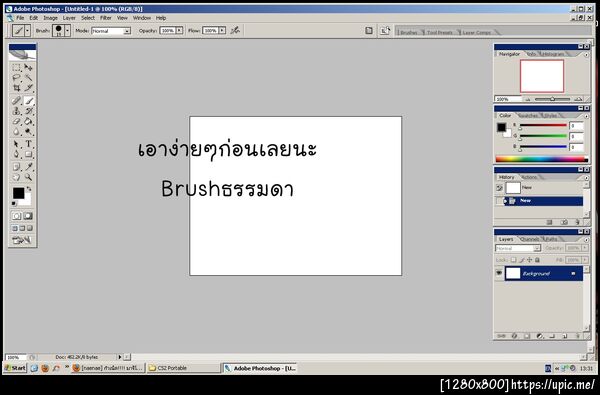The height and width of the screenshot is (395, 600).
Task: Swap foreground and background colors icon
Action: 29,189
